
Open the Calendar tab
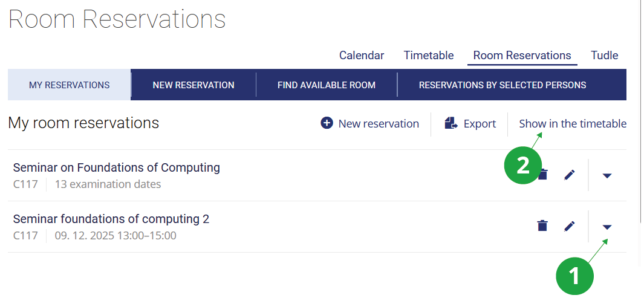[x=362, y=56]
